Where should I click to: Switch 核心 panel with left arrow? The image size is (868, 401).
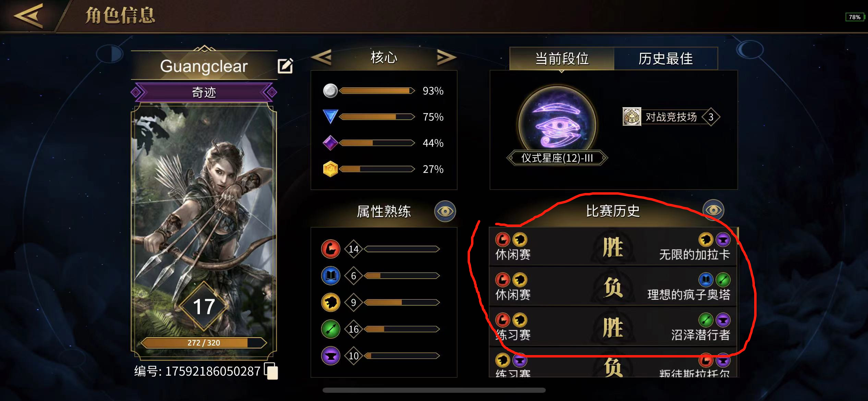tap(322, 57)
